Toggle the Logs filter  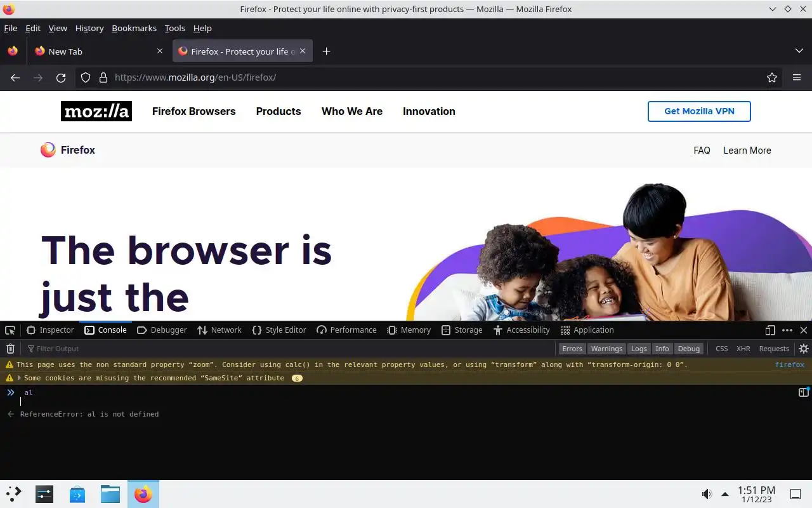[x=639, y=349]
